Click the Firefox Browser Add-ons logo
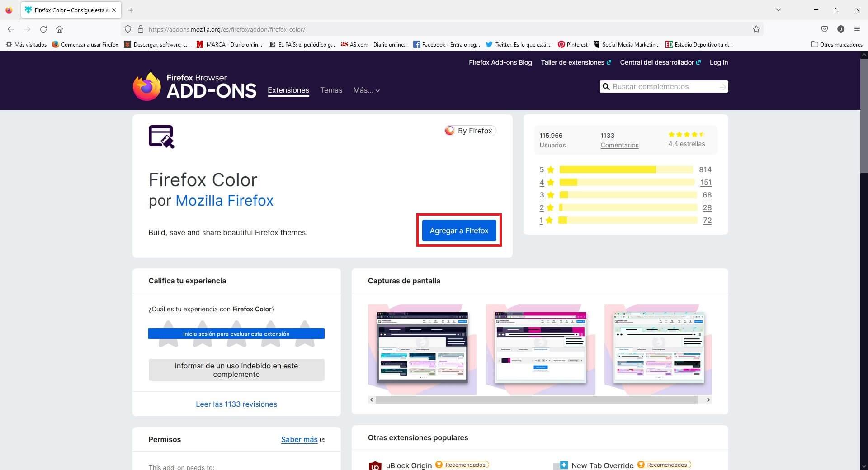868x470 pixels. click(x=194, y=86)
